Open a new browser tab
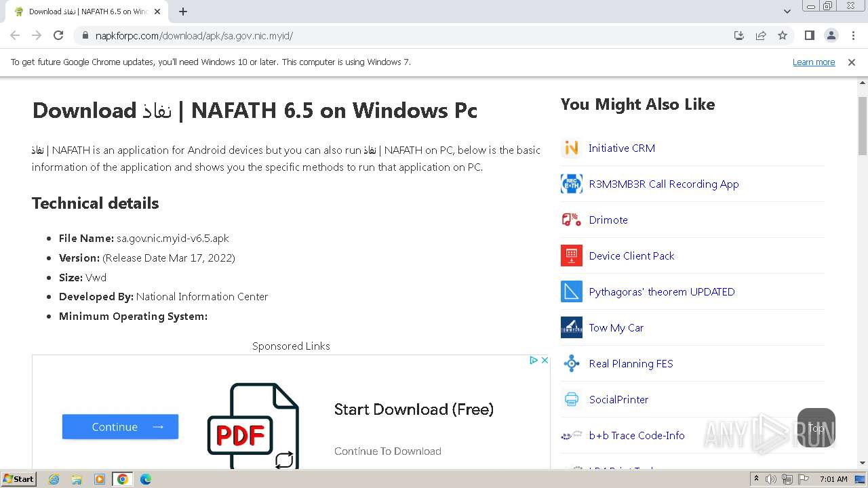 pyautogui.click(x=183, y=12)
